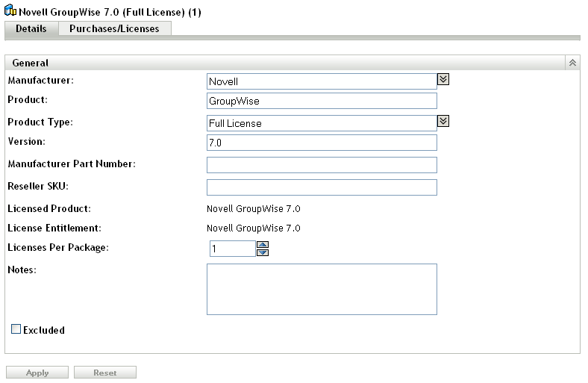Click the Manufacturer Part Number input box
The height and width of the screenshot is (383, 588).
point(322,165)
